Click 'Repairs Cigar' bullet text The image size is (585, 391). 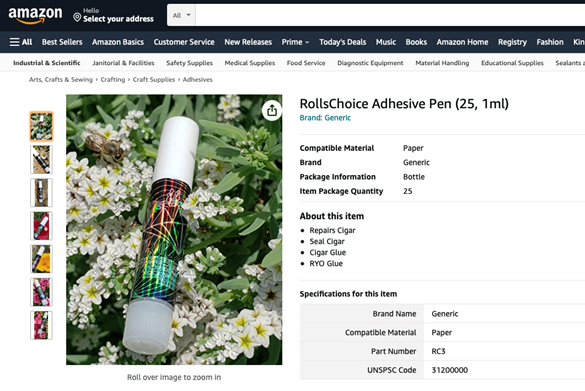[x=332, y=231]
